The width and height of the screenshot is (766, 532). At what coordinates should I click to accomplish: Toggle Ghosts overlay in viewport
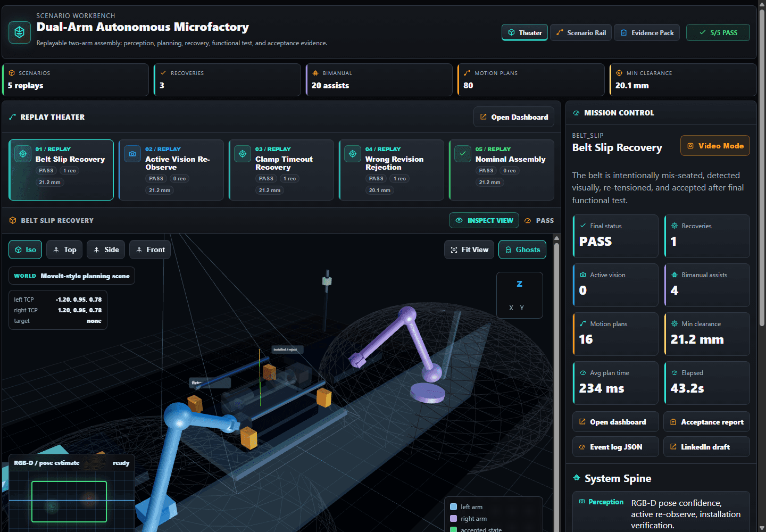pos(522,250)
